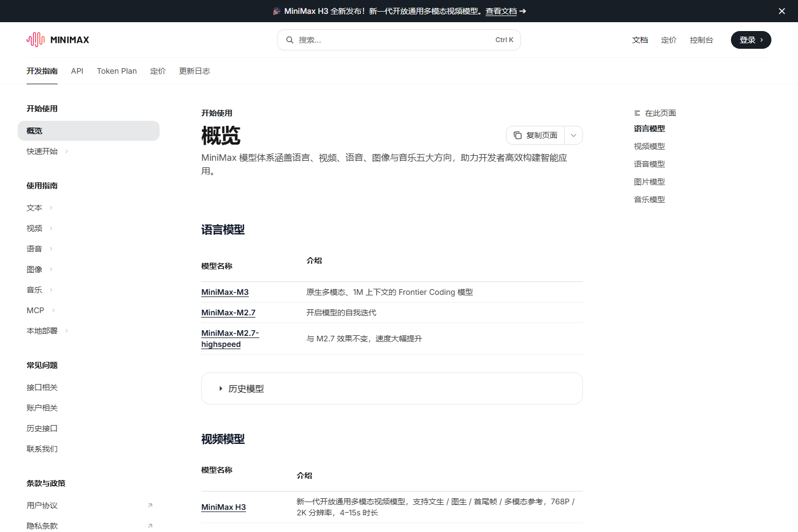Click the 开启模型的自我迭代 description cell
The height and width of the screenshot is (532, 798).
click(x=341, y=313)
